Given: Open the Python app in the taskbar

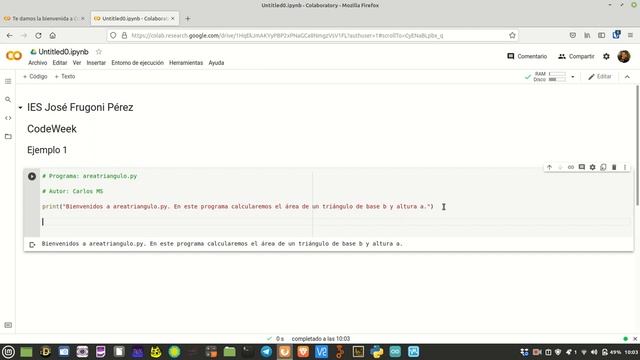Looking at the screenshot, I should 377,352.
